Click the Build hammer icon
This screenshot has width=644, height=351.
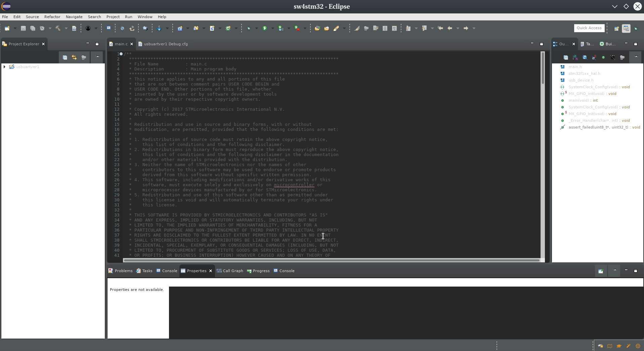58,29
